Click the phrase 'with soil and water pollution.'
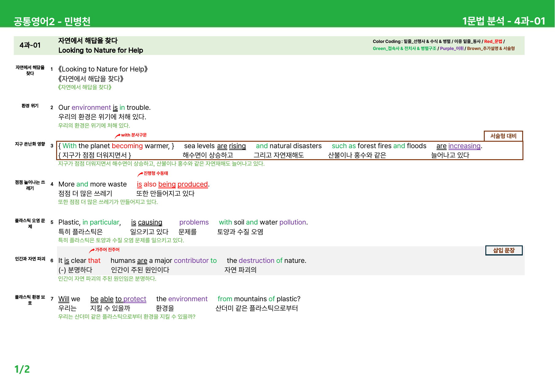This screenshot has height=392, width=555. tap(263, 222)
